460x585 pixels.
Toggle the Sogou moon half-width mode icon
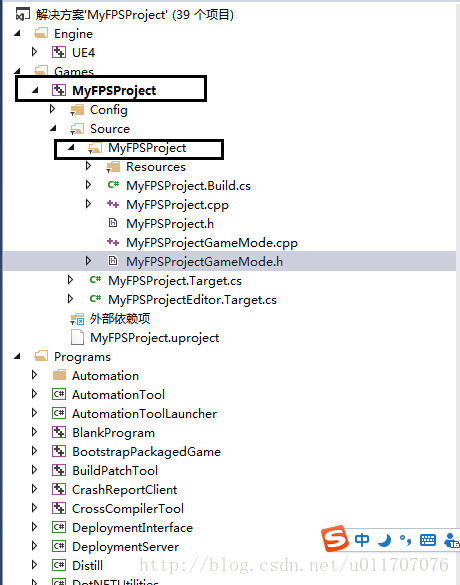point(385,540)
